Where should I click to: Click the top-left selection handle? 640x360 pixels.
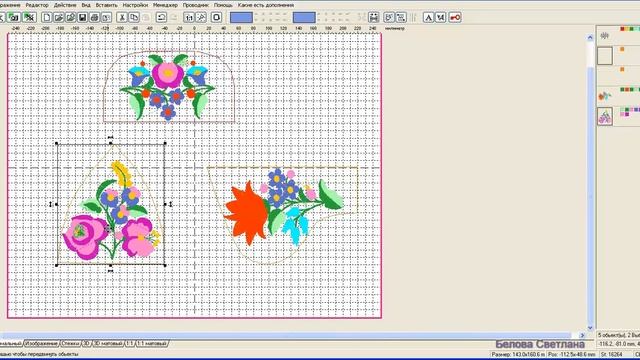(x=56, y=144)
